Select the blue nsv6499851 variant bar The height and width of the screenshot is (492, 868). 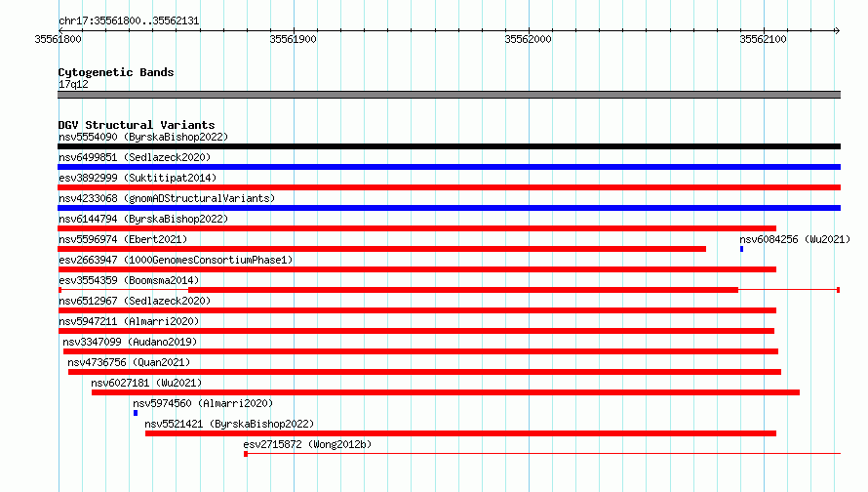click(449, 167)
